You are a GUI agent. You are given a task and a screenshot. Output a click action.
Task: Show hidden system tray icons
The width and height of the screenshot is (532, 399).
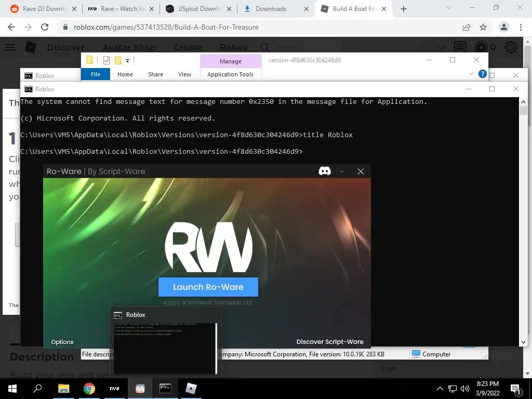[x=440, y=389]
